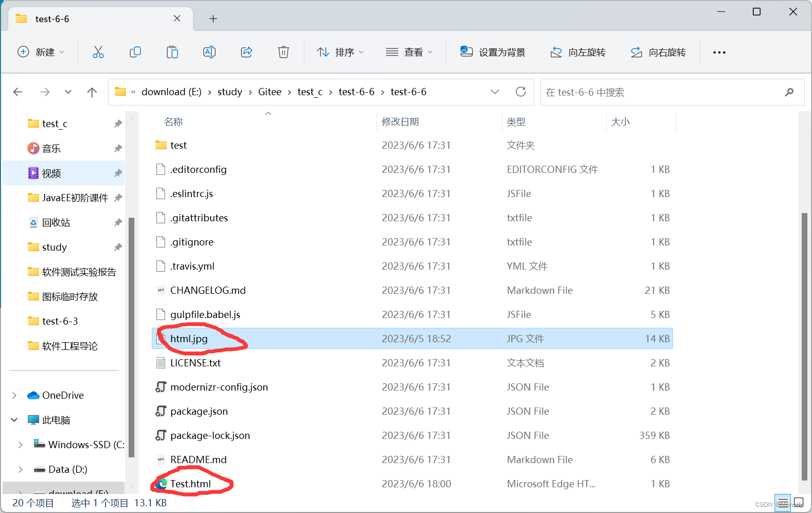812x513 pixels.
Task: Click the Delete trash icon
Action: (x=284, y=52)
